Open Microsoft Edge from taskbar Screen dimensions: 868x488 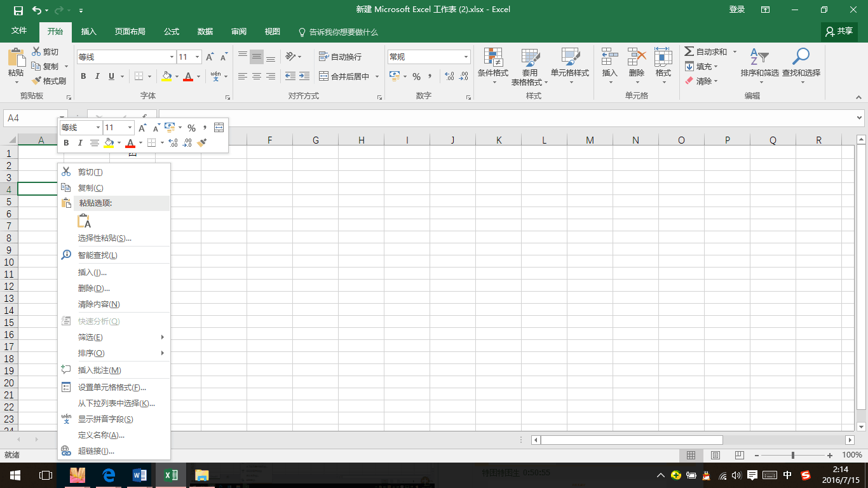[x=108, y=475]
